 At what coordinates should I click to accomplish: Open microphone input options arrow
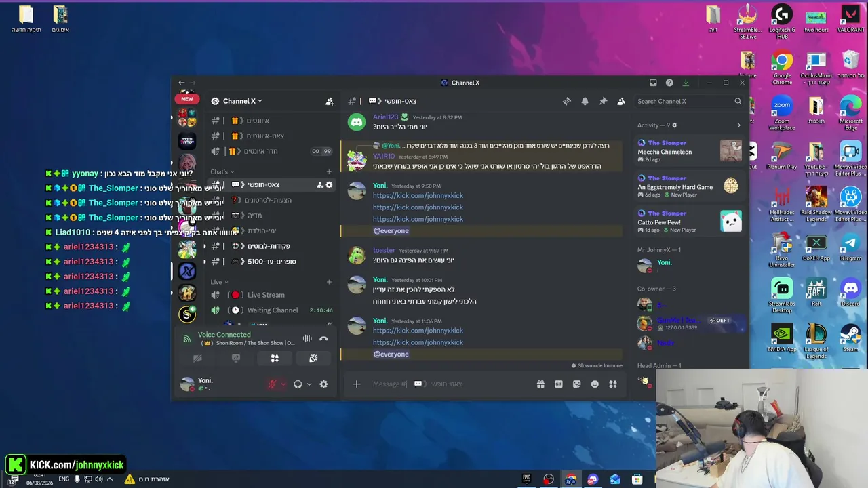tap(283, 384)
